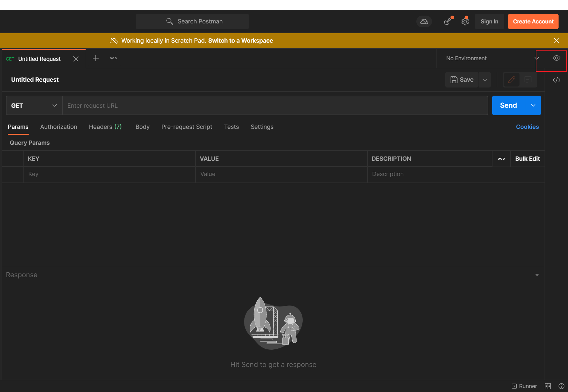
Task: Toggle two-pane view icon in status bar
Action: 548,386
